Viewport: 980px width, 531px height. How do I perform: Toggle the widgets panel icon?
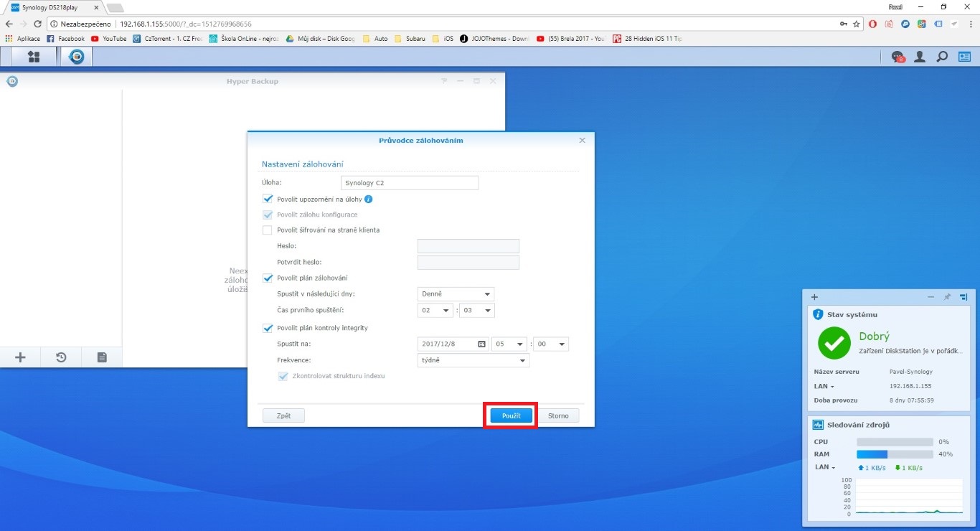[x=965, y=57]
